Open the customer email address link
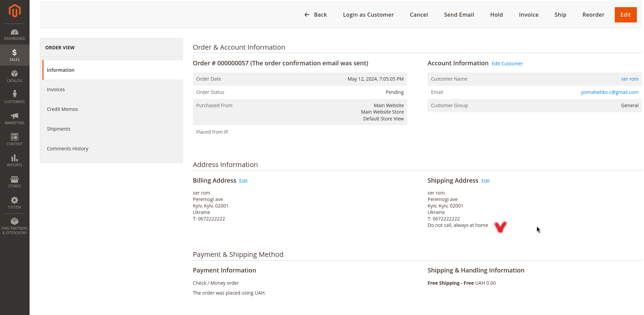The width and height of the screenshot is (644, 315). (x=609, y=92)
